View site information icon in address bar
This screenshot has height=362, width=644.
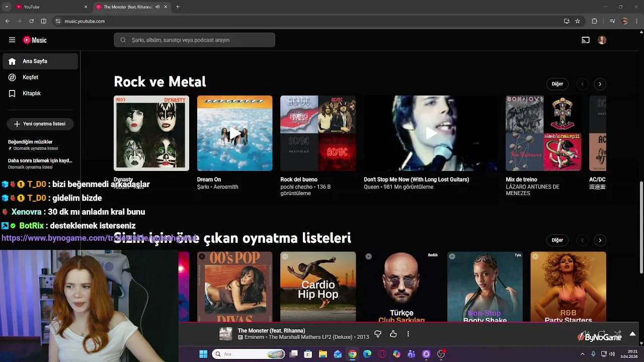point(58,21)
